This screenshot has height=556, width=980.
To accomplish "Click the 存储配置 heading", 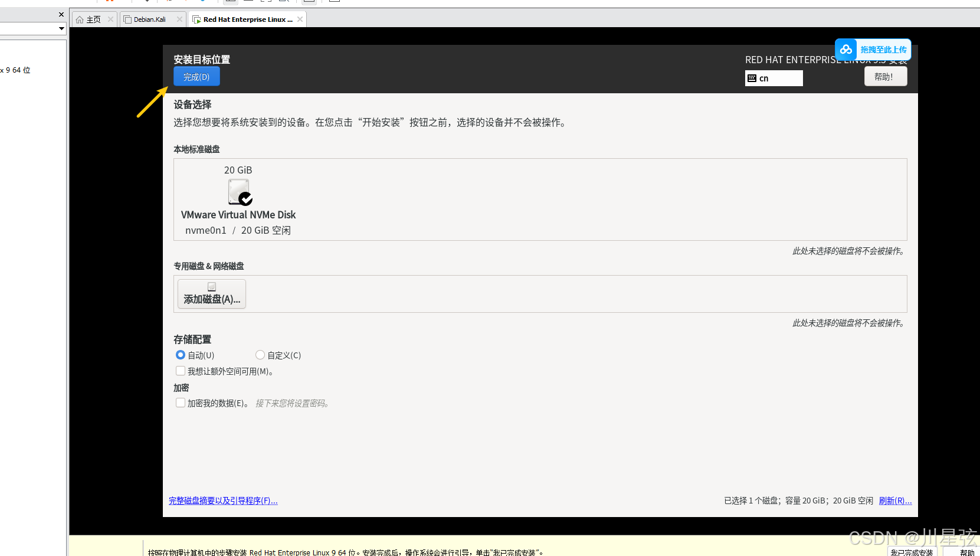I will [x=192, y=339].
